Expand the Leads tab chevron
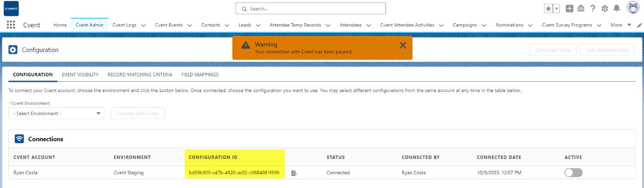Screen dimensions: 644x188 click(258, 25)
